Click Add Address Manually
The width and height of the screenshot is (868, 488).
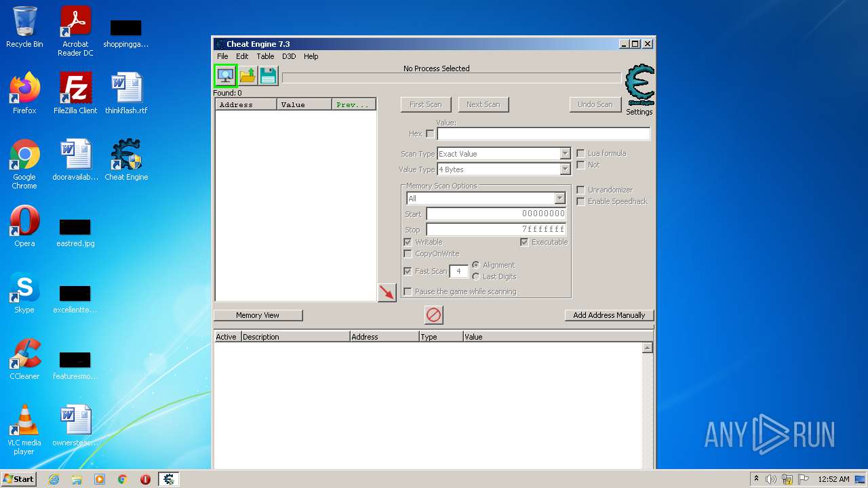click(609, 315)
